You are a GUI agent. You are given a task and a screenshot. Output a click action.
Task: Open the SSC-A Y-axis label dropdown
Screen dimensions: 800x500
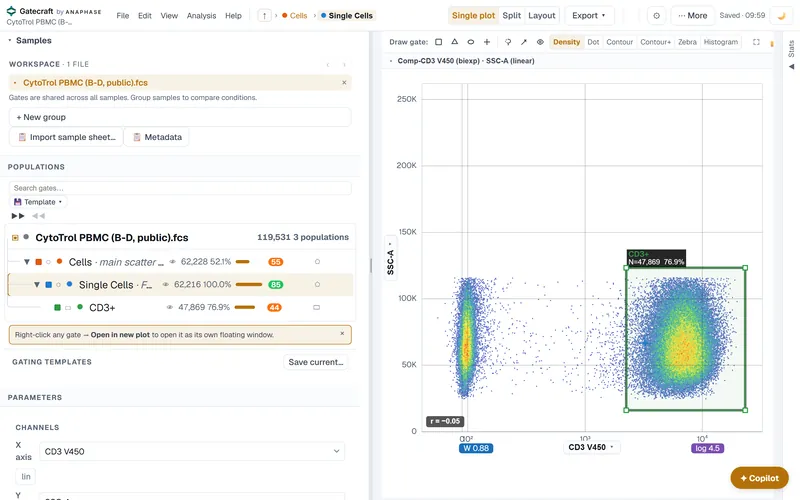click(x=390, y=258)
